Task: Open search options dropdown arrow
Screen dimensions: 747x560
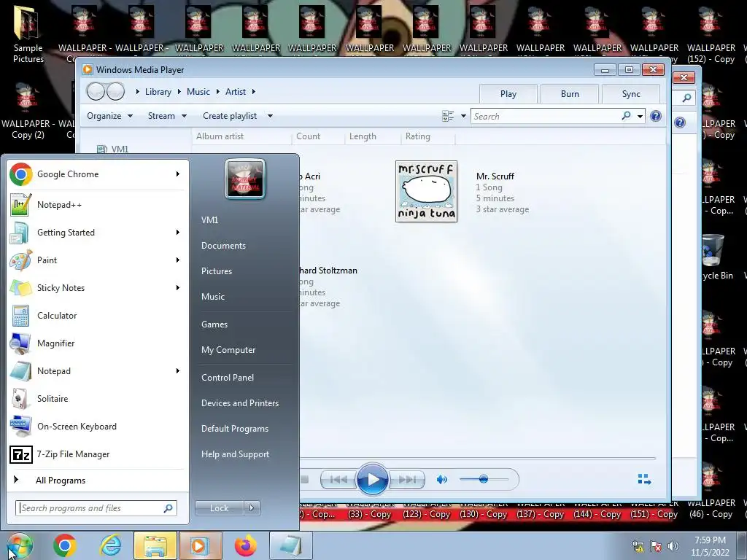Action: pyautogui.click(x=640, y=116)
